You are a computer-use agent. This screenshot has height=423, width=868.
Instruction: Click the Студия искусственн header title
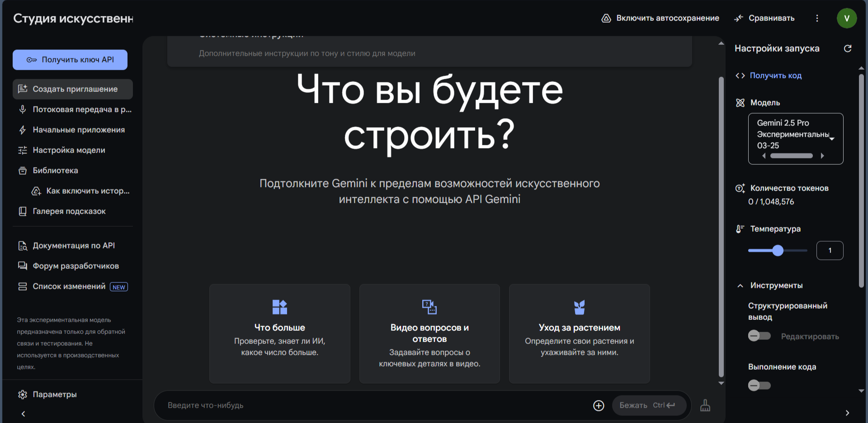point(73,18)
